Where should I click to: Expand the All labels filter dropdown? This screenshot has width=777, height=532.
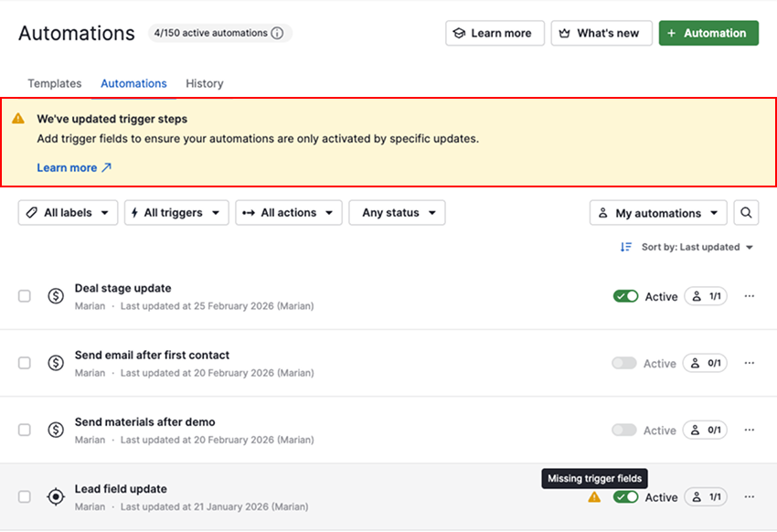pyautogui.click(x=68, y=213)
